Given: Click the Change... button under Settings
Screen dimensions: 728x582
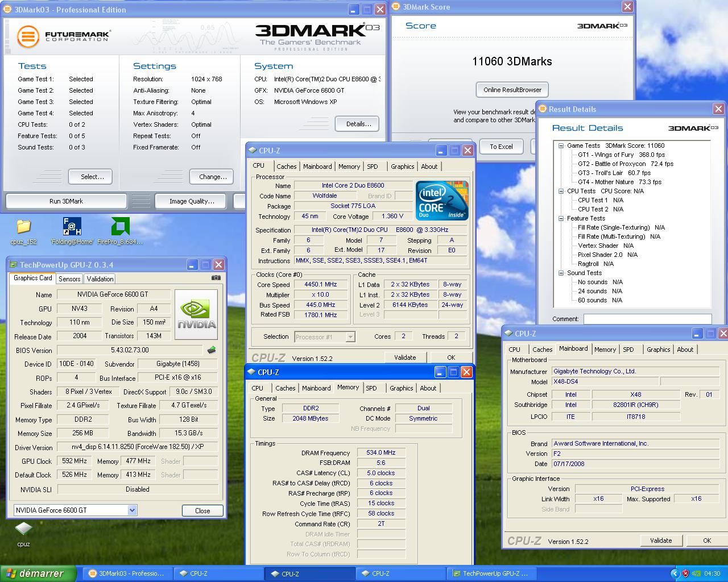Looking at the screenshot, I should pyautogui.click(x=211, y=177).
